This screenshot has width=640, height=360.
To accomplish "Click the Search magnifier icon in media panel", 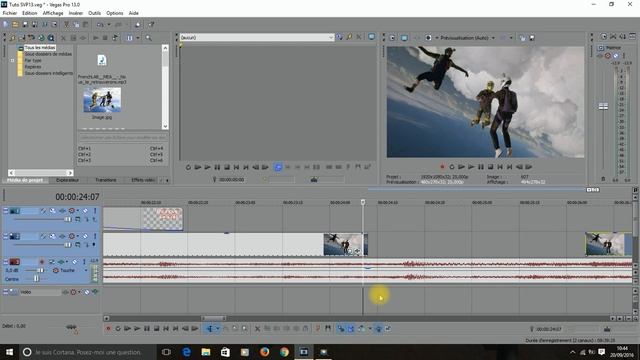I will coord(149,38).
